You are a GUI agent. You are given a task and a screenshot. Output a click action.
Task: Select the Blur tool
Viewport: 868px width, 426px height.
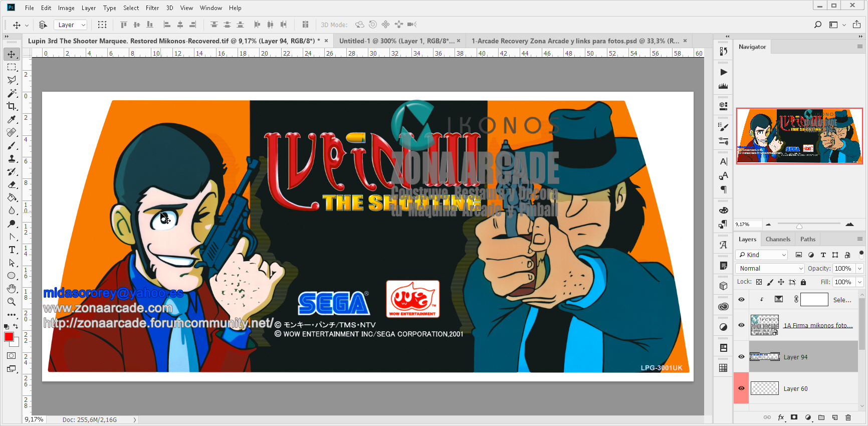[12, 210]
